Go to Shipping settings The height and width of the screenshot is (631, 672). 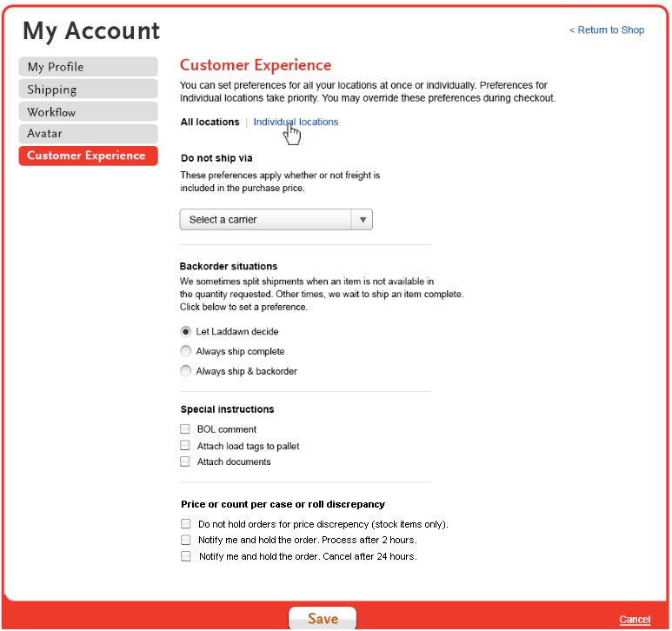click(89, 90)
